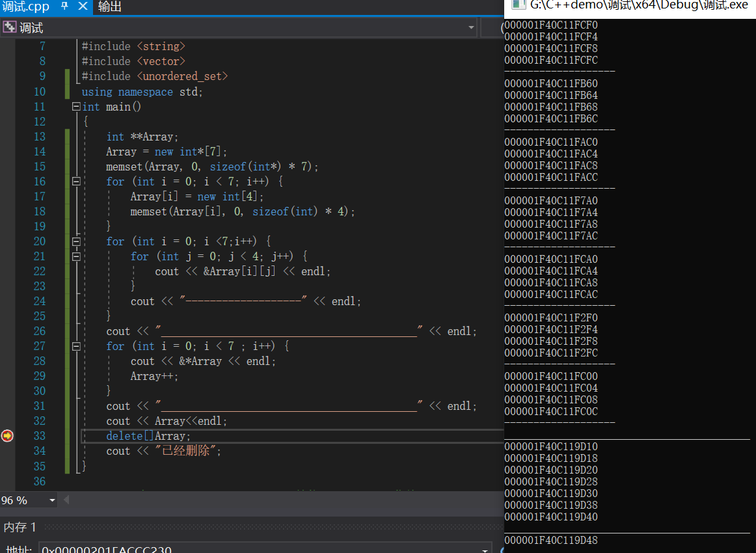Viewport: 756px width, 553px height.
Task: Toggle the breakpoint on line 33
Action: click(7, 436)
